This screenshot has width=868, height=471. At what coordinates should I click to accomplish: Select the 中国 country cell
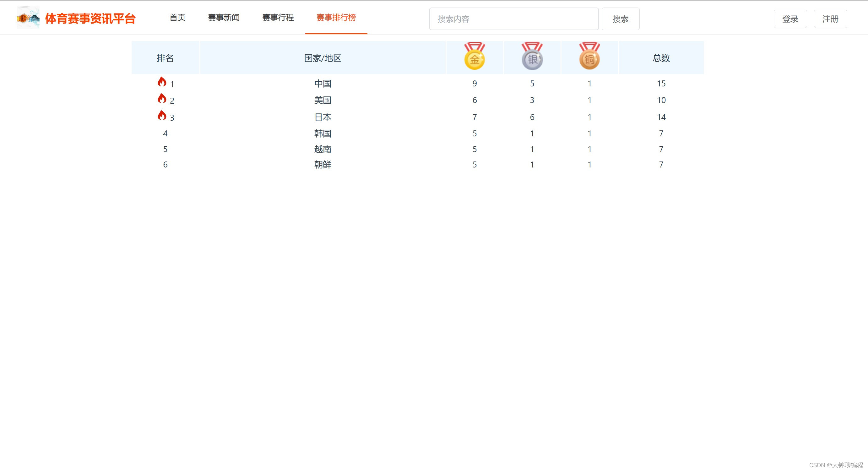pyautogui.click(x=323, y=83)
